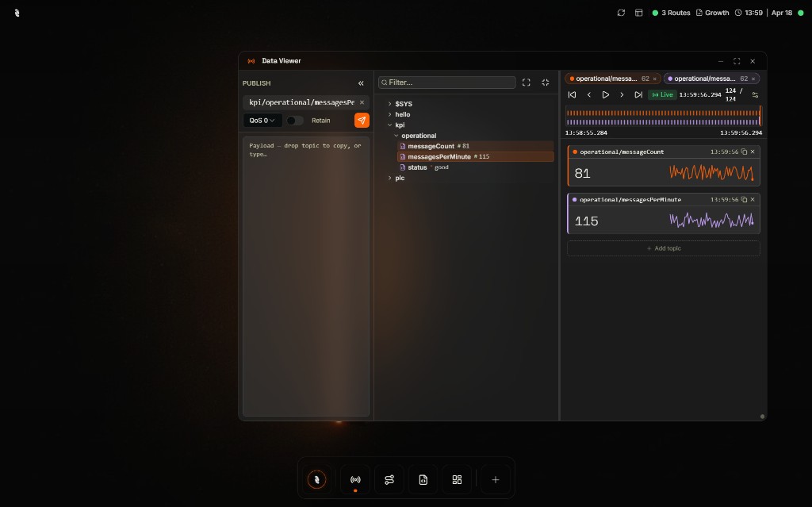Expand the $SYS tree node
Image resolution: width=812 pixels, height=507 pixels.
pos(390,104)
